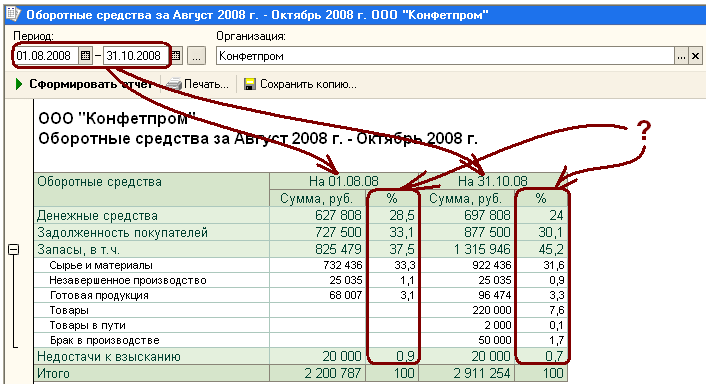Image resolution: width=709 pixels, height=387 pixels.
Task: Click Сохранить копию... command
Action: [x=308, y=84]
